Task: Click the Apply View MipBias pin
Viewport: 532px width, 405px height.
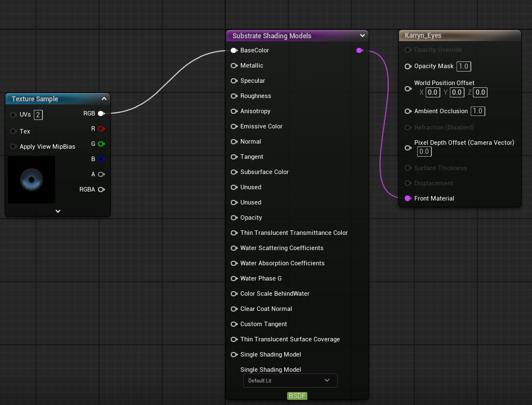Action: [14, 146]
